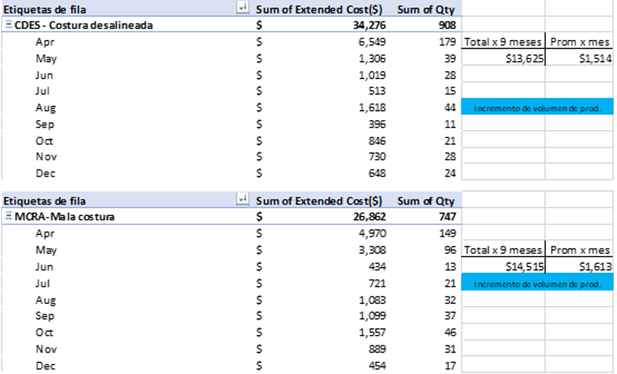617x374 pixels.
Task: Select MCRA Apr cost 4,970
Action: (x=372, y=233)
